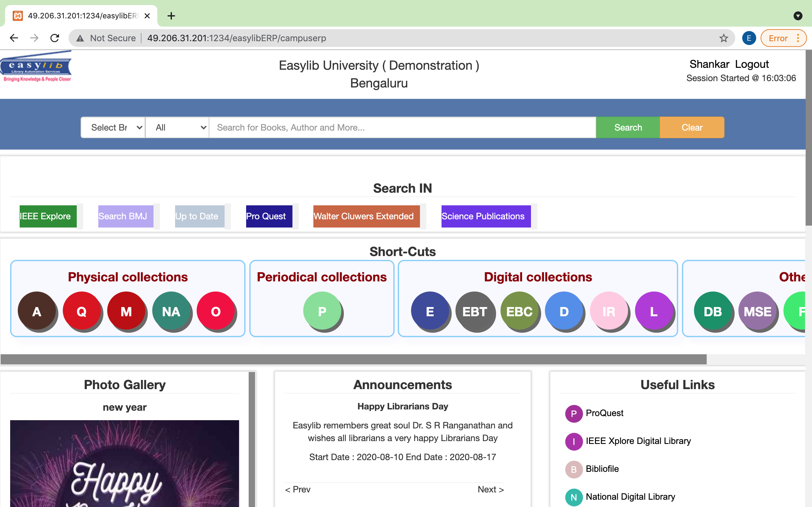Click the Digital collections EBT icon

[x=474, y=311]
